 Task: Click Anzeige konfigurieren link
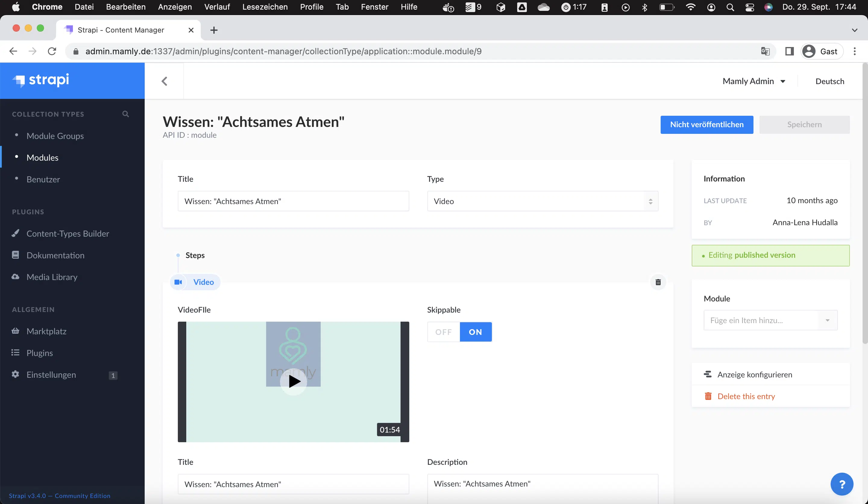(754, 374)
